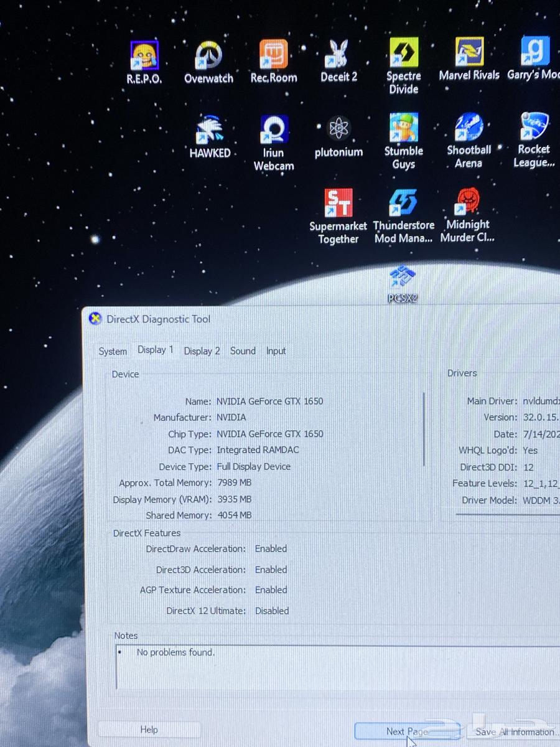Launch Shootball Arena from desktop
Viewport: 560px width, 747px height.
coord(469,141)
